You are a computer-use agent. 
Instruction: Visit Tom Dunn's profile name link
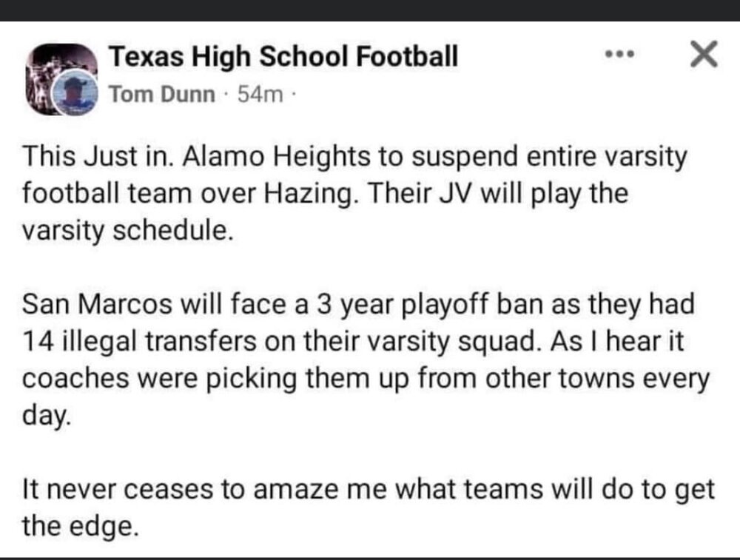pos(163,95)
